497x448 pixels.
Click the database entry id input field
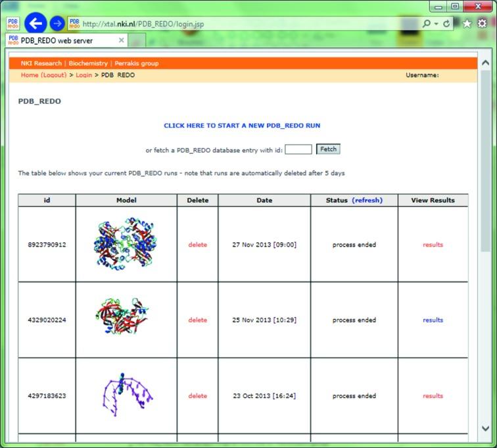298,149
